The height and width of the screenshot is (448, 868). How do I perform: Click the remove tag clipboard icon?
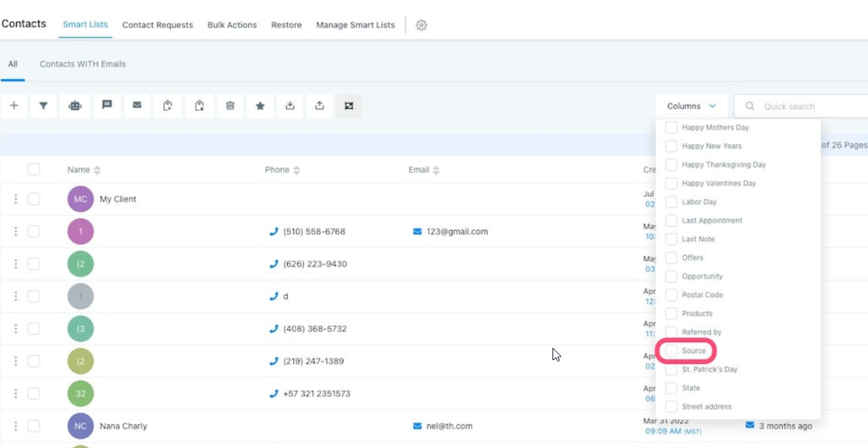[200, 106]
